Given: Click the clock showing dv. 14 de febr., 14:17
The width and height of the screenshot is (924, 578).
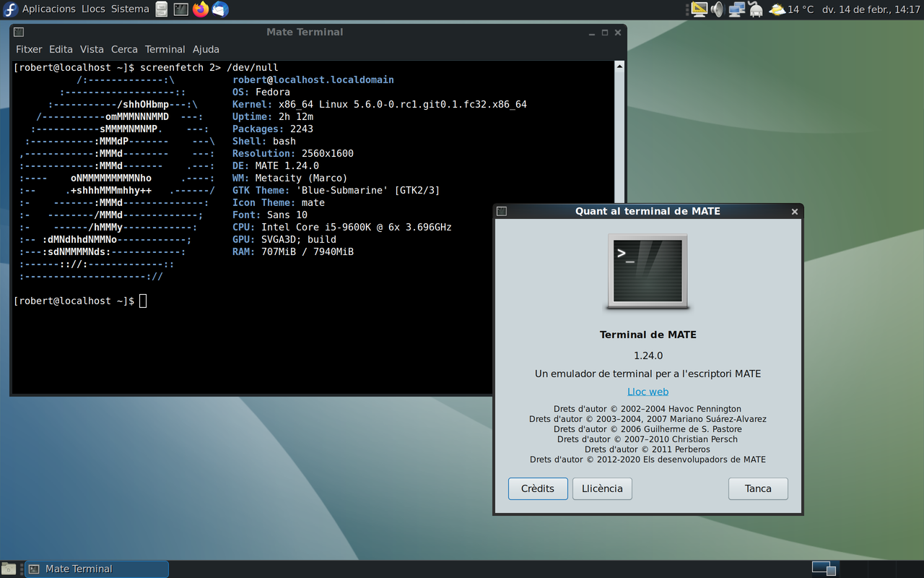Looking at the screenshot, I should pyautogui.click(x=871, y=9).
